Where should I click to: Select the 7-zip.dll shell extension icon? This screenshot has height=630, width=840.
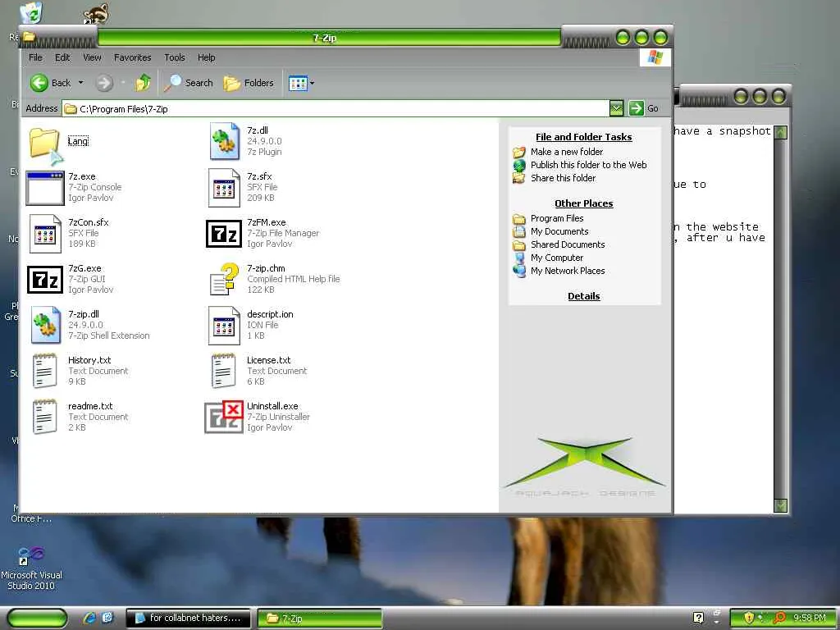point(46,325)
